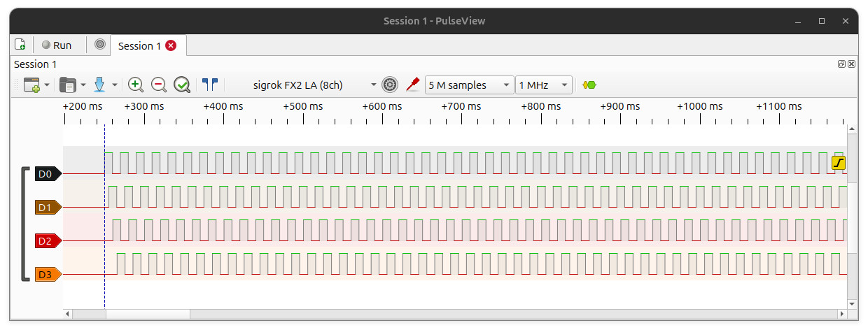
Task: Close the Session 1 tab
Action: click(171, 45)
